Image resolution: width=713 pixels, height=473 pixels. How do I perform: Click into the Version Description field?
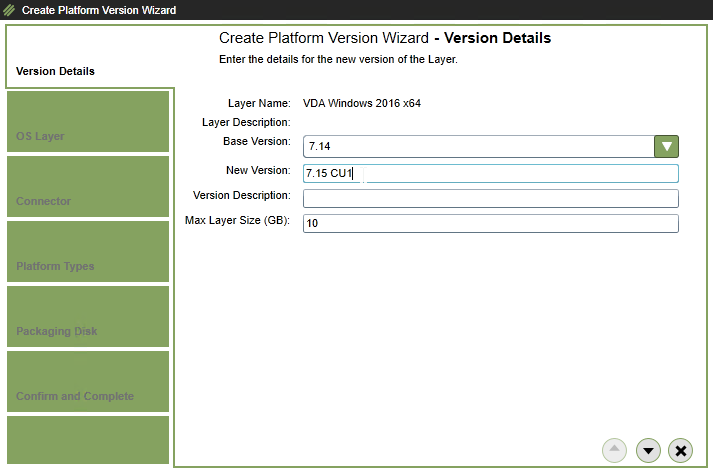tap(490, 198)
